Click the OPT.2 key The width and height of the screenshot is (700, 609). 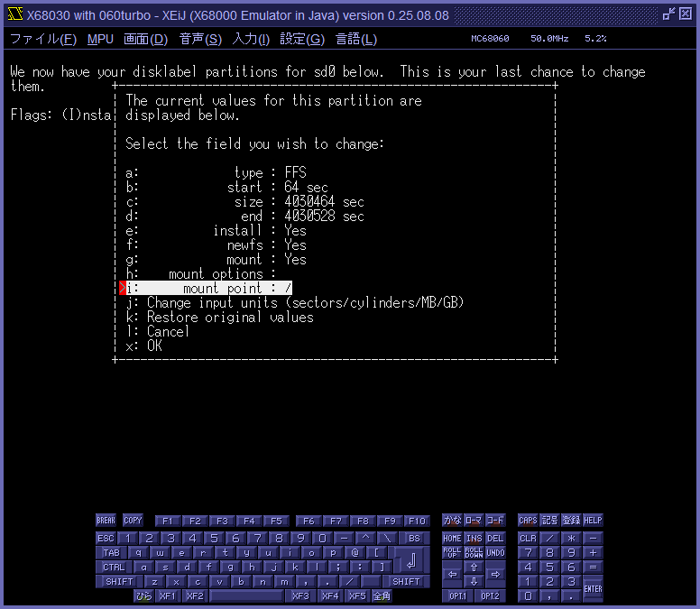(x=490, y=595)
